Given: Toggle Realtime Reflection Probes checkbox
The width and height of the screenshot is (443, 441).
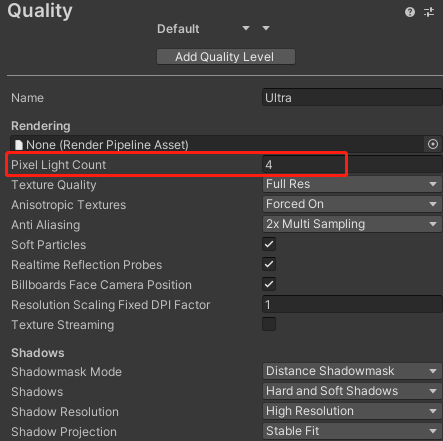Looking at the screenshot, I should pyautogui.click(x=269, y=264).
